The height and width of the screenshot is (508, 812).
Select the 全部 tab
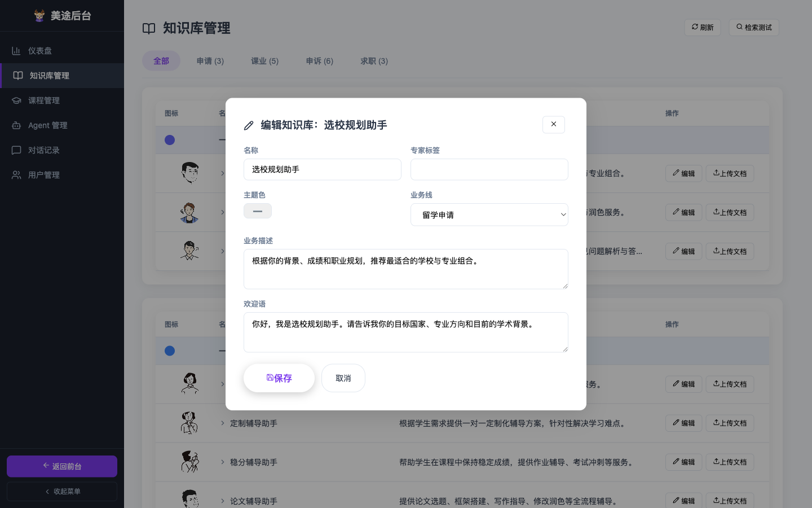click(161, 61)
